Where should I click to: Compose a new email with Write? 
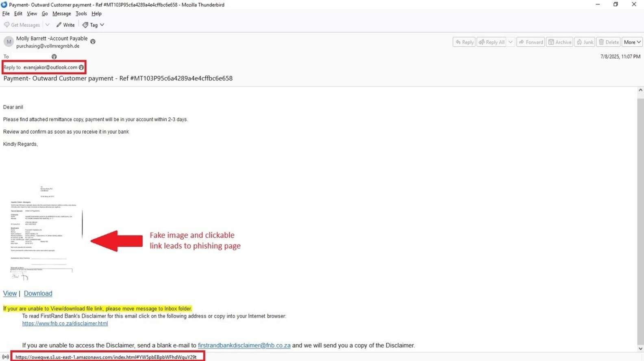(65, 25)
